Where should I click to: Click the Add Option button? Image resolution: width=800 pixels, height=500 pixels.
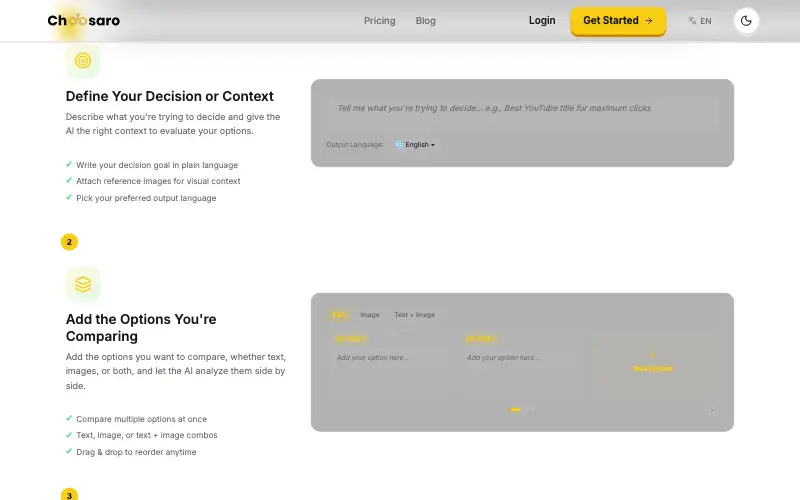pos(653,362)
